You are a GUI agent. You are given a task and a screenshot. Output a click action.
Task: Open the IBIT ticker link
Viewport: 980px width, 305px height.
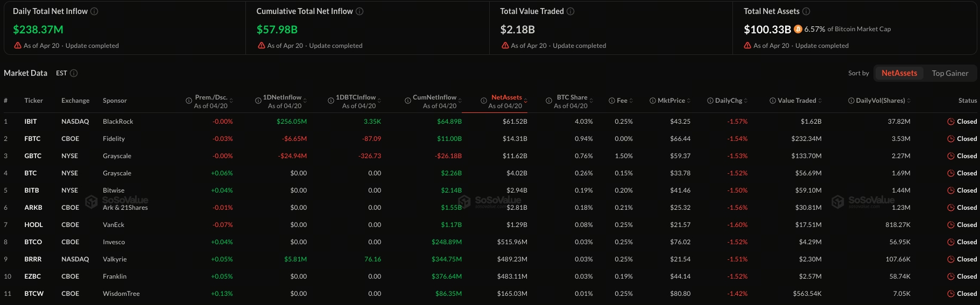tap(31, 122)
